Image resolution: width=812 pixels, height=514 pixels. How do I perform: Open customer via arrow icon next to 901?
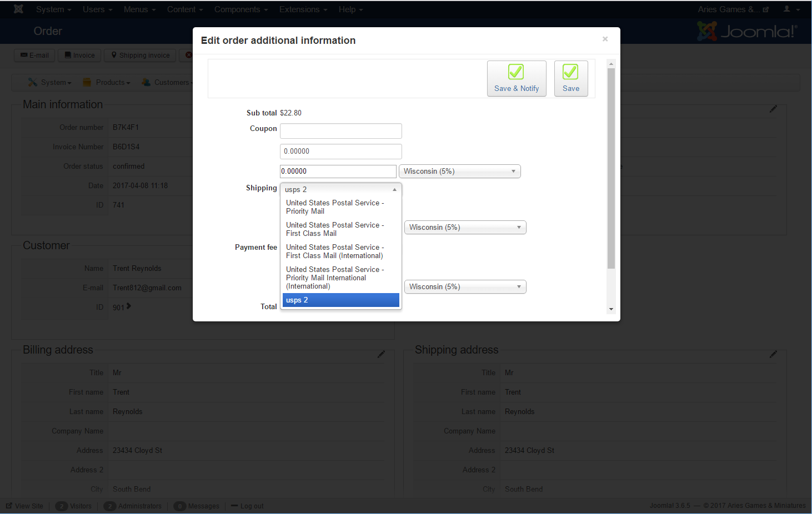pos(129,306)
